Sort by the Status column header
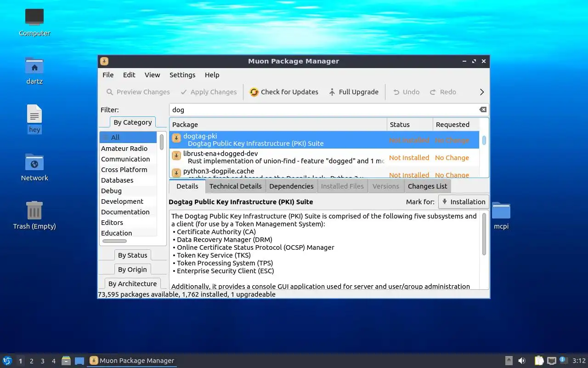 [x=410, y=125]
